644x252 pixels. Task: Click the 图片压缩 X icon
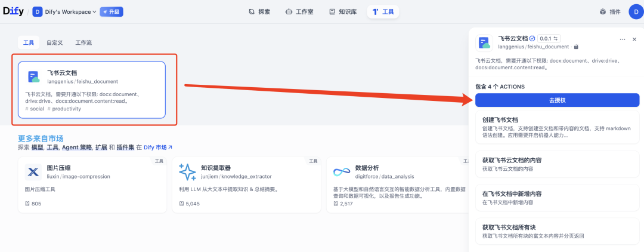point(33,172)
